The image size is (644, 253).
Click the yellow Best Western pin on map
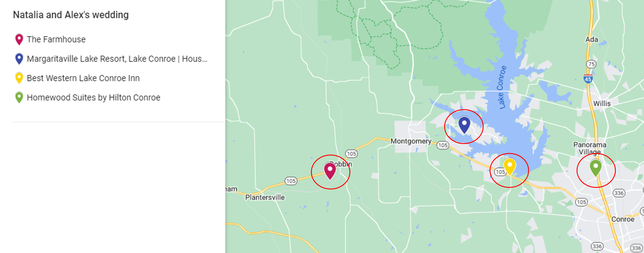[509, 167]
